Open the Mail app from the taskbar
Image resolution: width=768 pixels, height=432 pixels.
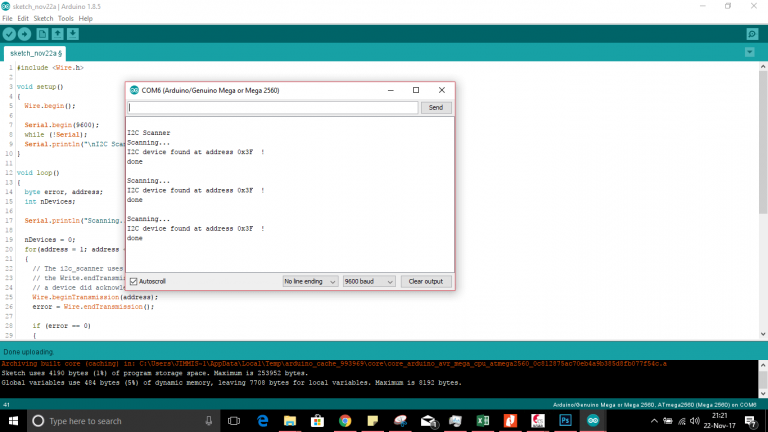click(x=428, y=421)
